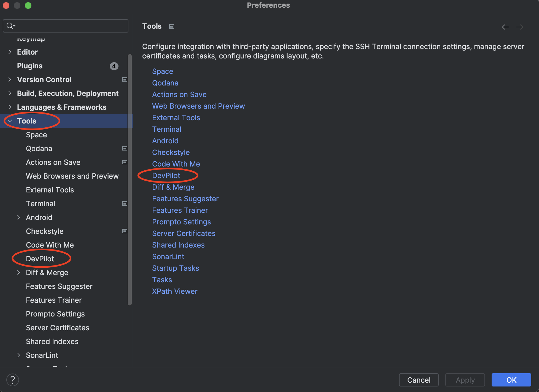This screenshot has height=392, width=539.
Task: Click the blue OK button
Action: tap(511, 380)
